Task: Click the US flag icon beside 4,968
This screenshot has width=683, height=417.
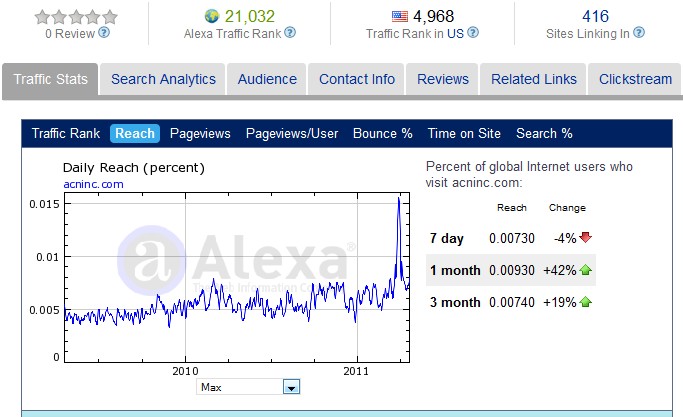Action: 399,17
